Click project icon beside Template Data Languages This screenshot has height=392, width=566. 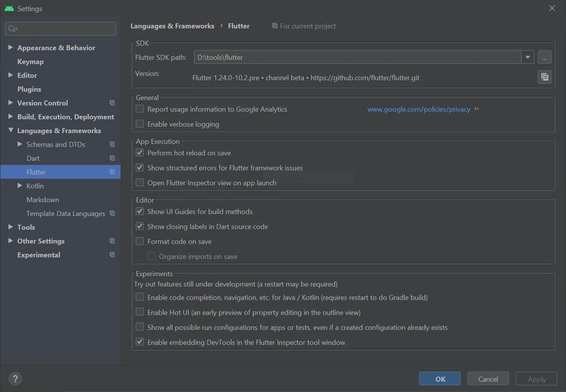(x=112, y=213)
